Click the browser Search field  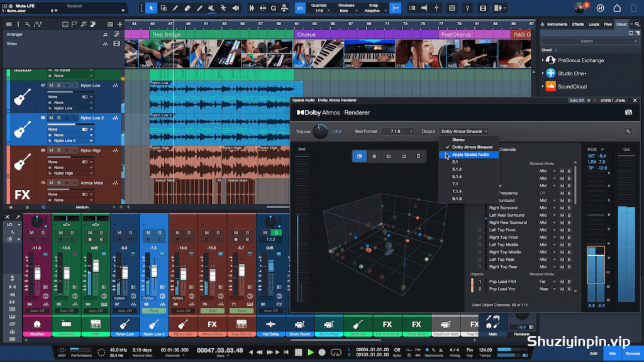590,41
